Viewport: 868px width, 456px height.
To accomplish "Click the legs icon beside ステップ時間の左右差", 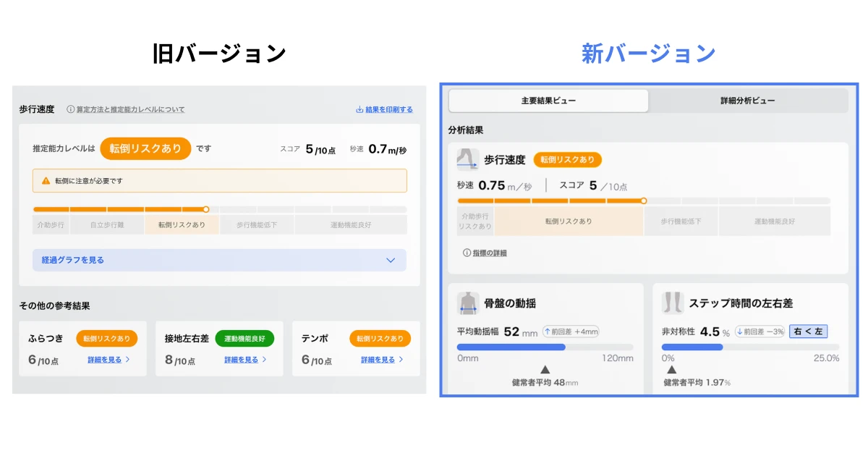I will pyautogui.click(x=672, y=303).
